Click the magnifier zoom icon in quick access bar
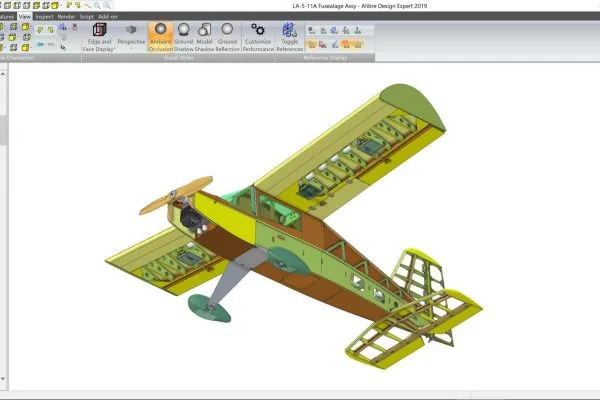600x400 pixels. (98, 5)
